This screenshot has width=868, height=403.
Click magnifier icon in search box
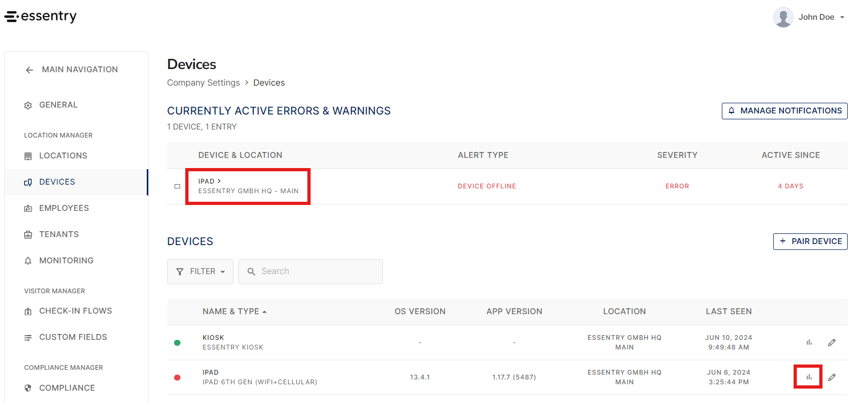click(251, 272)
